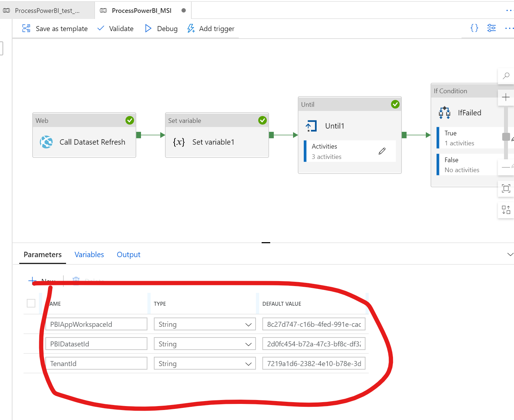Toggle the select all parameters checkbox
The width and height of the screenshot is (514, 420).
31,303
